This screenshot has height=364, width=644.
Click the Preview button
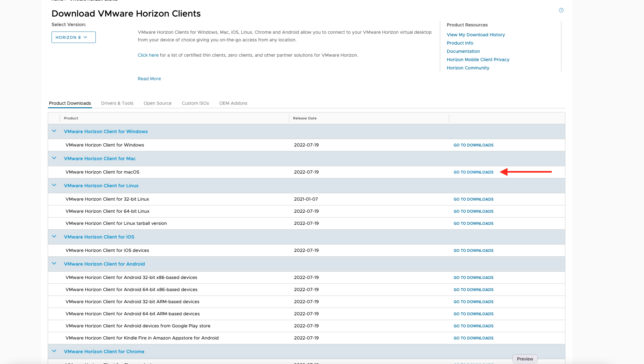525,359
